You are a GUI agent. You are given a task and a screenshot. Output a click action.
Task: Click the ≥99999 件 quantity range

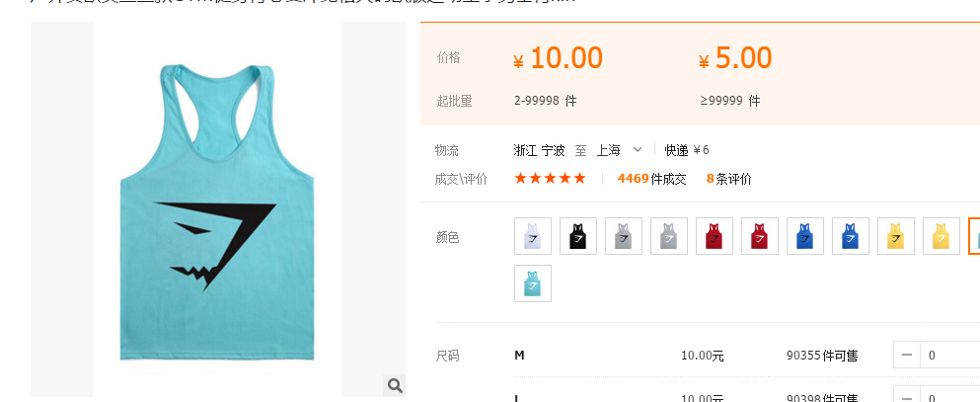tap(730, 101)
